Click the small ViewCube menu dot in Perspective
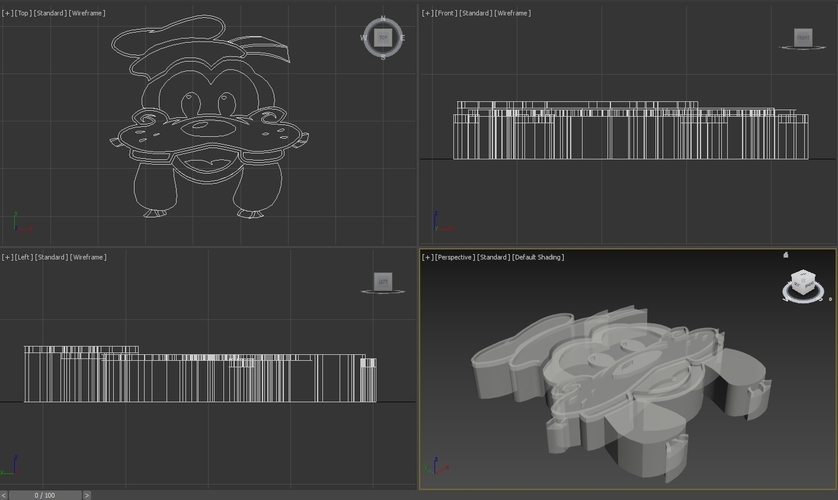 pyautogui.click(x=830, y=299)
